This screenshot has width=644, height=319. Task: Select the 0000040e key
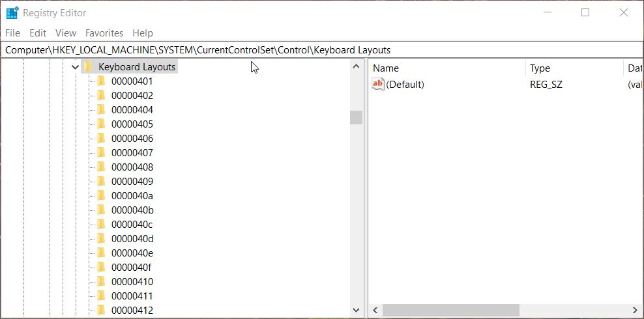click(132, 253)
